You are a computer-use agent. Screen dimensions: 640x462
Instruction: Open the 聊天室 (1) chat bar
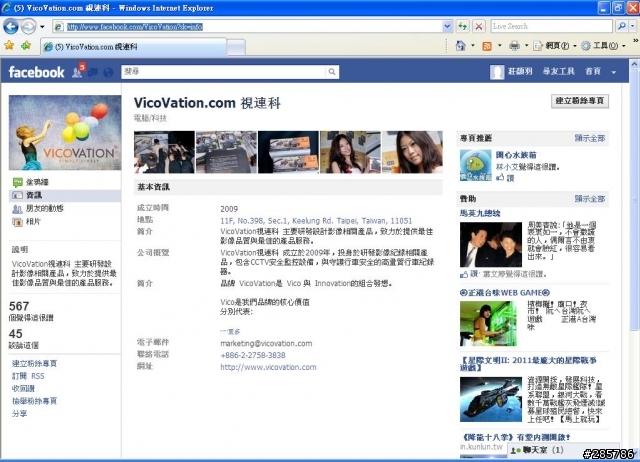pos(562,450)
